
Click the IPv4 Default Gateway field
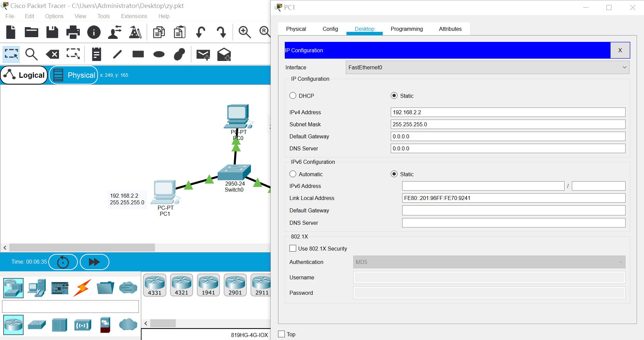coord(508,136)
